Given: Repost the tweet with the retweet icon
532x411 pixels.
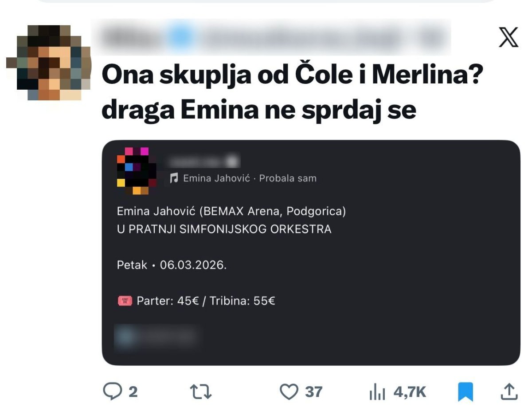Looking at the screenshot, I should [x=200, y=391].
